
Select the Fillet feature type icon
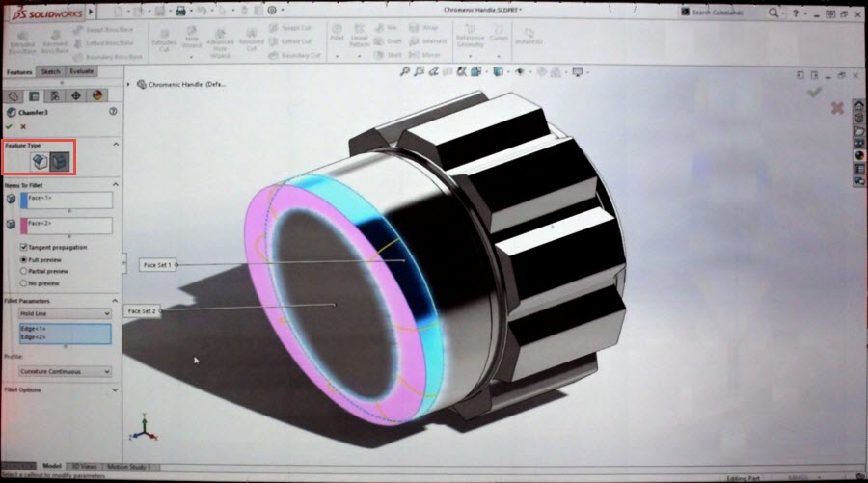coord(61,162)
